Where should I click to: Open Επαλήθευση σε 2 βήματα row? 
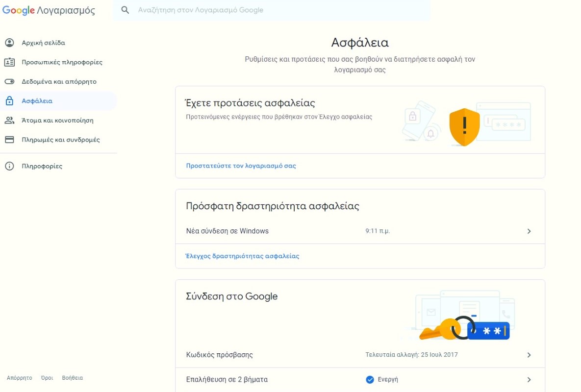pos(360,379)
